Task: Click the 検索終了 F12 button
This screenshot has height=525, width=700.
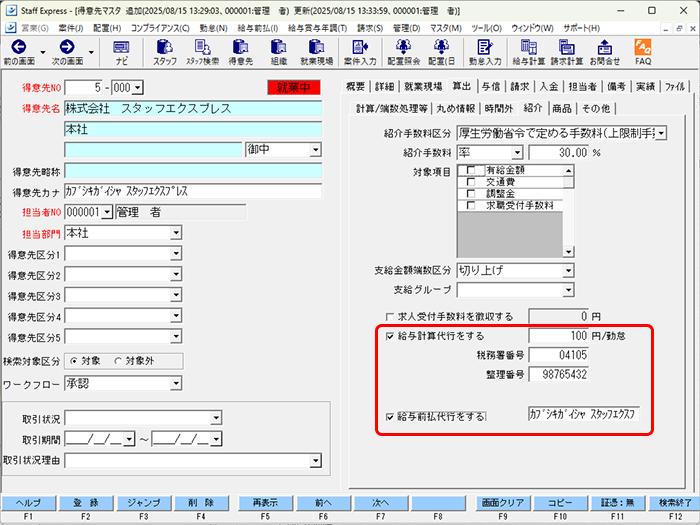Action: coord(675,503)
